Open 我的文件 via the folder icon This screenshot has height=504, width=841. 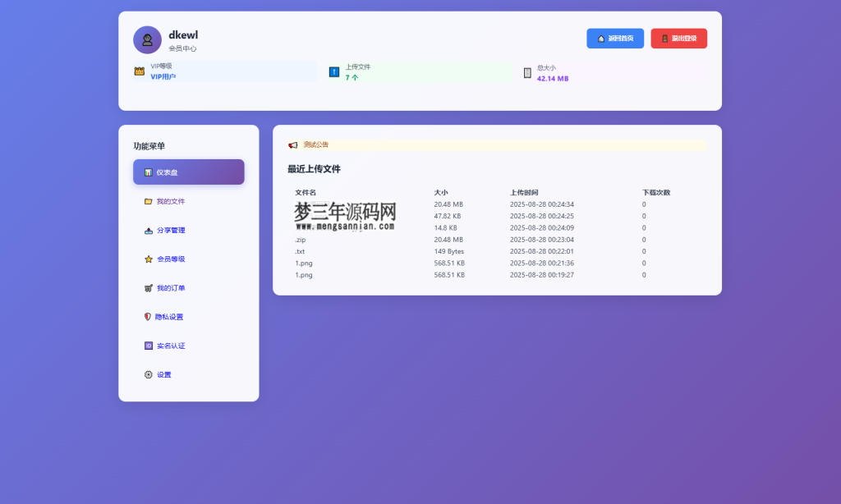(148, 201)
